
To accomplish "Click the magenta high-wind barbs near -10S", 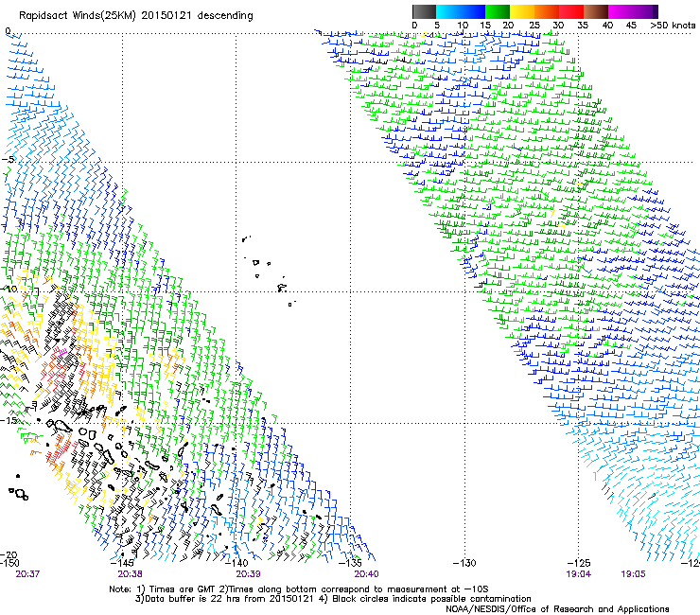I will 62,351.
